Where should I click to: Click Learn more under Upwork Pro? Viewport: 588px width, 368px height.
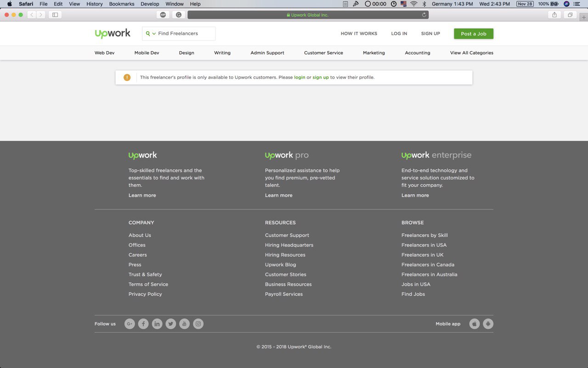279,195
